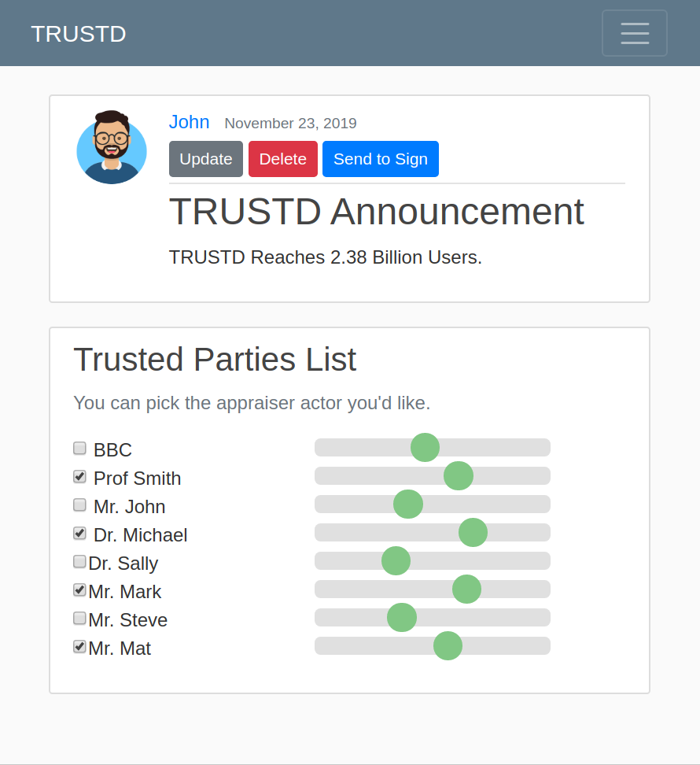The image size is (700, 765).
Task: Click the Dr. Sally slider handle
Action: coord(396,560)
